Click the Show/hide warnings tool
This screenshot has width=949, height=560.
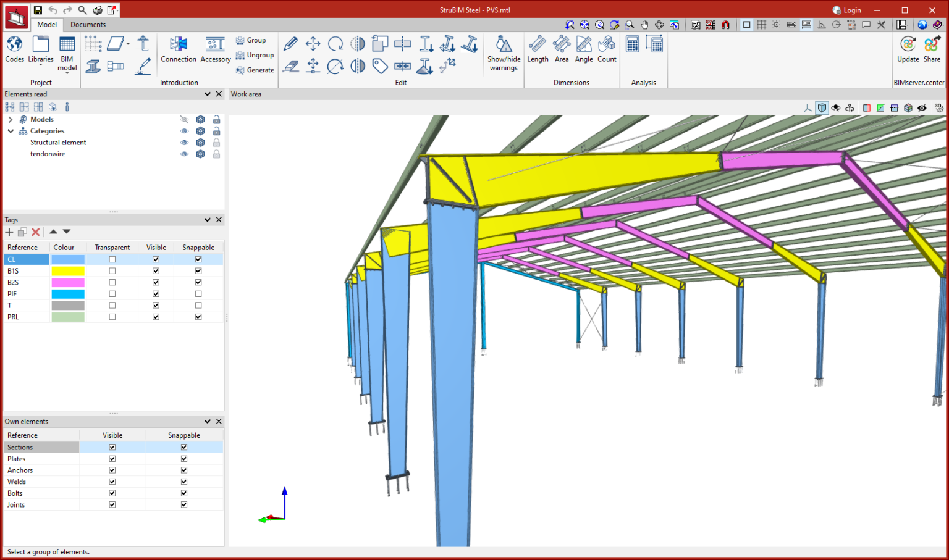[x=504, y=51]
